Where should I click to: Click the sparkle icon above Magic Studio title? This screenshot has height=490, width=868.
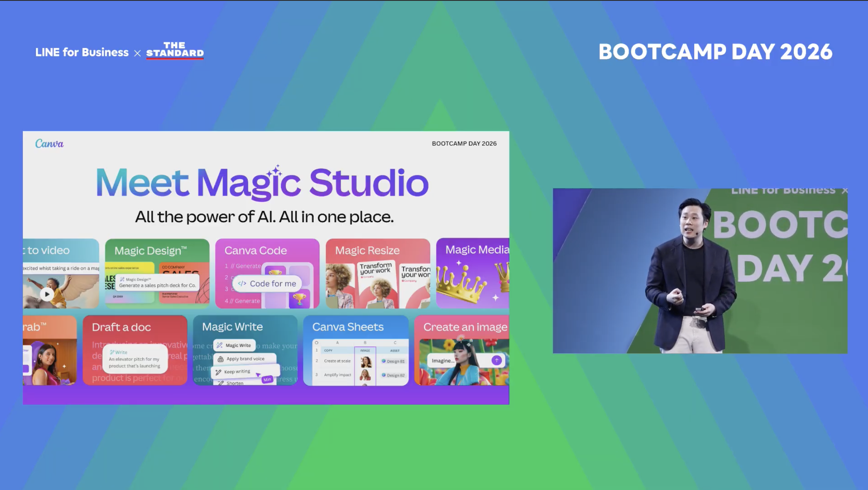(276, 170)
